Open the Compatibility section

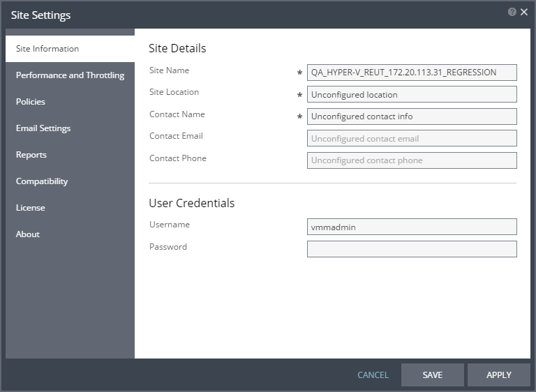click(x=70, y=181)
